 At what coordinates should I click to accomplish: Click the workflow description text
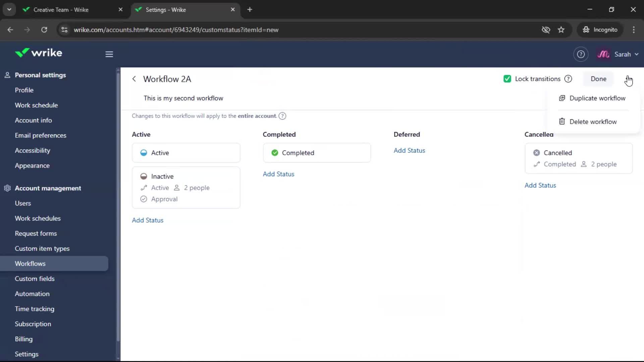pos(183,98)
